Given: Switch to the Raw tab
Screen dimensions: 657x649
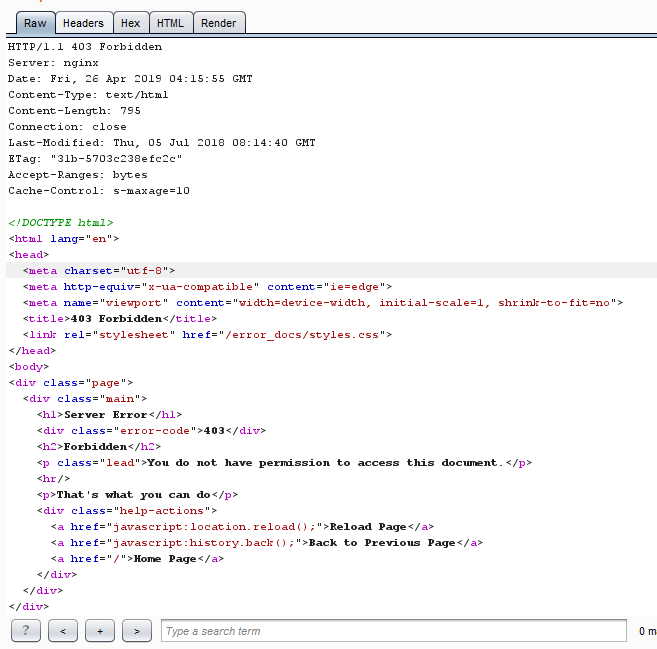Looking at the screenshot, I should [35, 23].
